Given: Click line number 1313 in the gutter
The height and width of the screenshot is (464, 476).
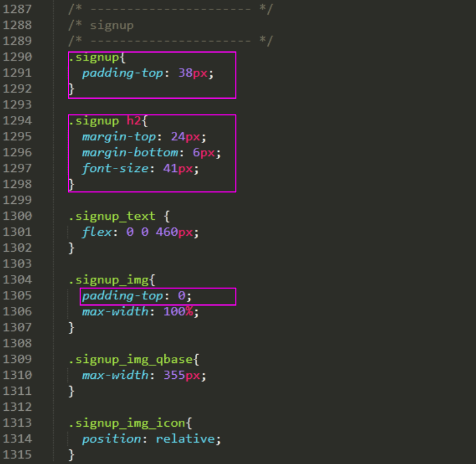Looking at the screenshot, I should tap(17, 423).
